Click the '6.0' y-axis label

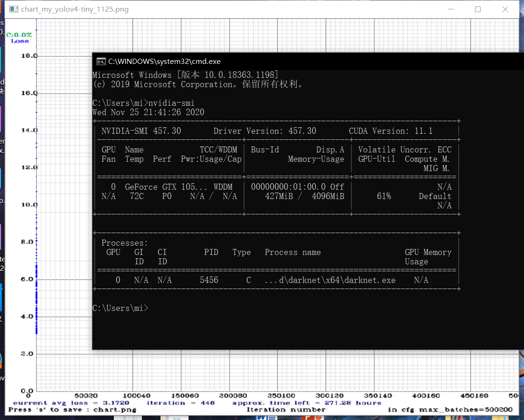(27, 279)
